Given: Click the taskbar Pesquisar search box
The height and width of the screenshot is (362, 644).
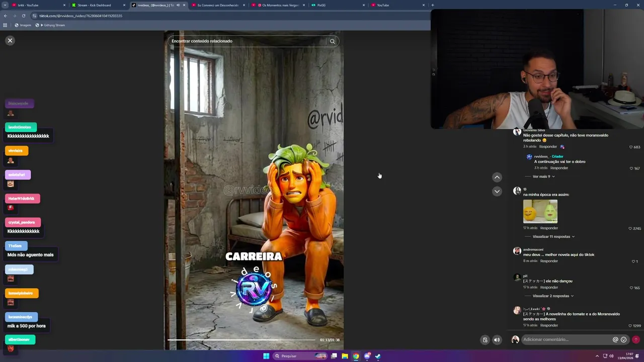Looking at the screenshot, I should (300, 356).
